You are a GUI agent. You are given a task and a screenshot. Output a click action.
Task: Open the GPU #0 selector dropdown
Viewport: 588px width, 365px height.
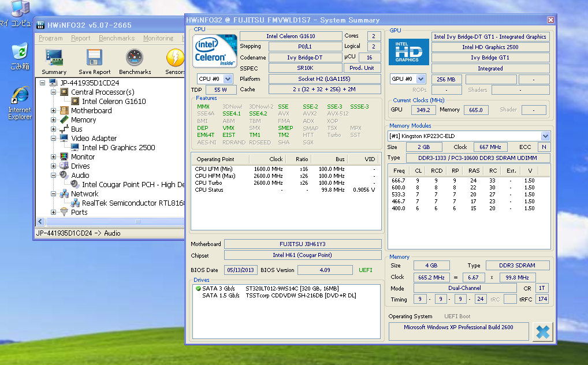pyautogui.click(x=420, y=79)
